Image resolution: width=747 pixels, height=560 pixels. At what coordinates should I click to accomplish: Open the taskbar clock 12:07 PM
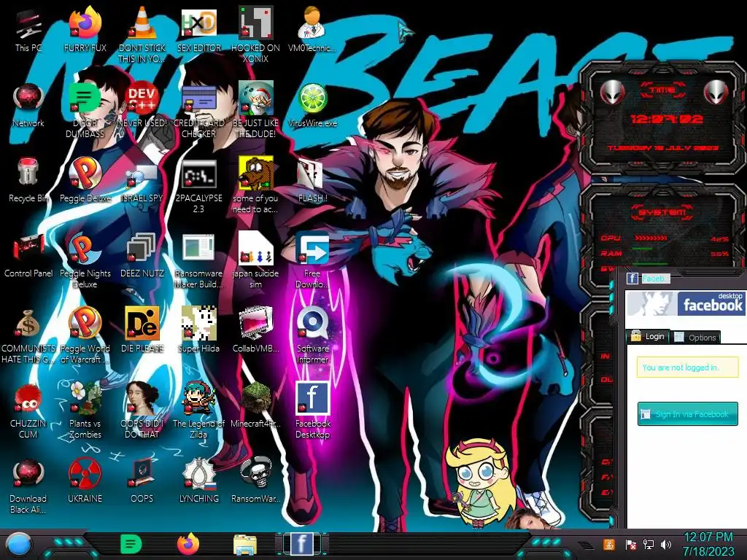[x=708, y=544]
